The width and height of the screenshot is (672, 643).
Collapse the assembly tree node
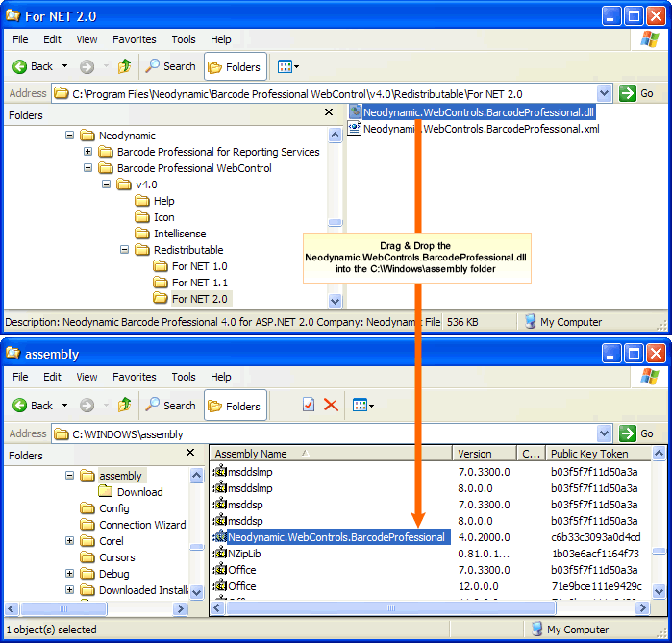pos(69,476)
